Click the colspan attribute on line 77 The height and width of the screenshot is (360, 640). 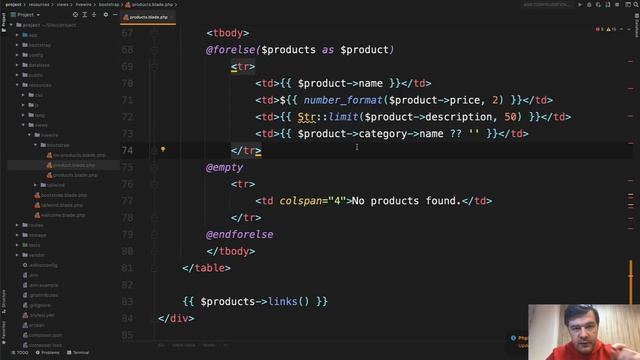coord(301,201)
